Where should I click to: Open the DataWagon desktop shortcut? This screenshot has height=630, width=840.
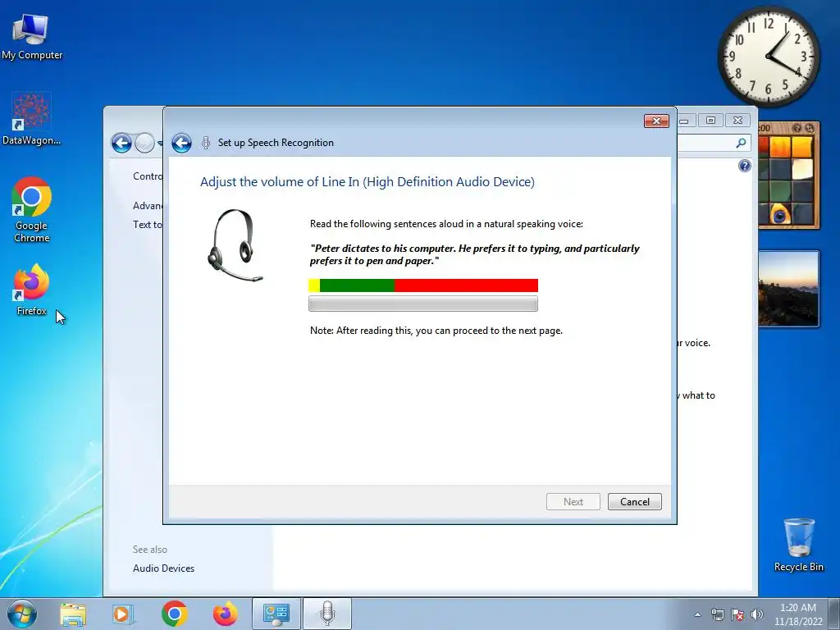[x=31, y=119]
